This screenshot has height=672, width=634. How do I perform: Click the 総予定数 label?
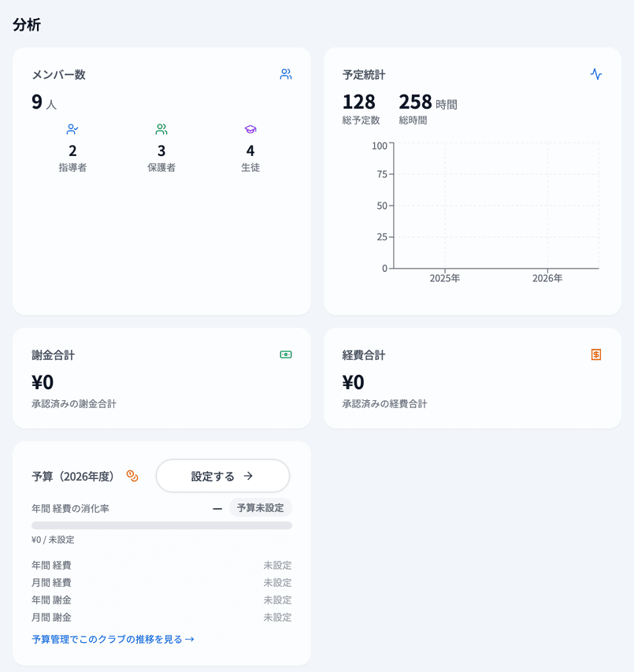click(361, 121)
